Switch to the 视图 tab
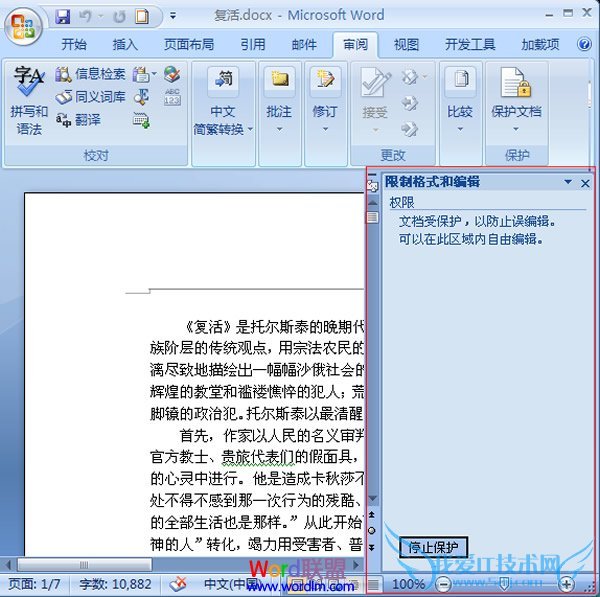Image resolution: width=600 pixels, height=597 pixels. click(406, 44)
